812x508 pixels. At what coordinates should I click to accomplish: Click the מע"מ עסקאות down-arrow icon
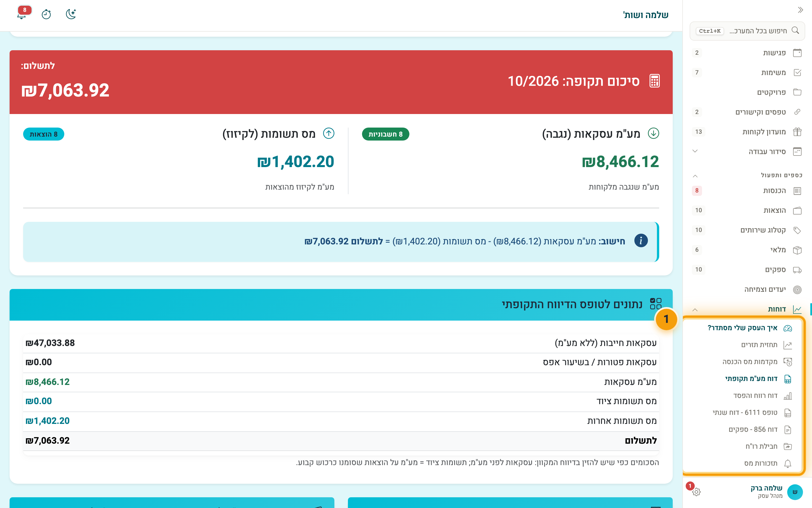(x=653, y=133)
